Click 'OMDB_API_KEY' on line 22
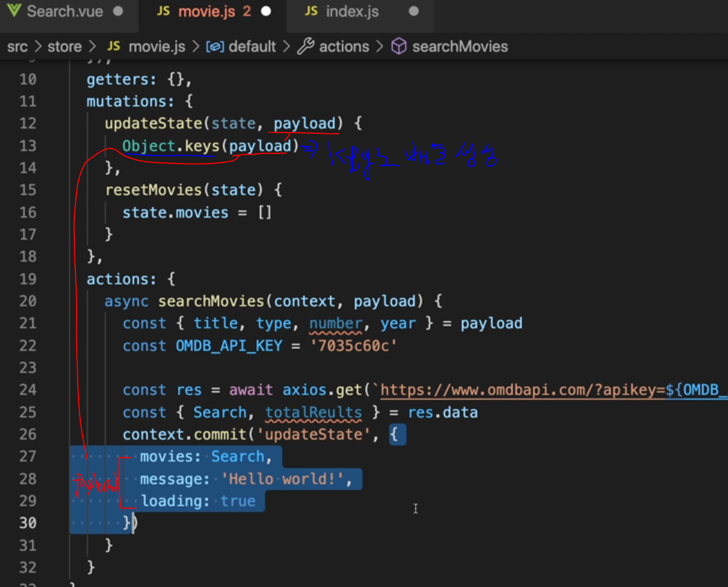728x587 pixels. tap(229, 346)
